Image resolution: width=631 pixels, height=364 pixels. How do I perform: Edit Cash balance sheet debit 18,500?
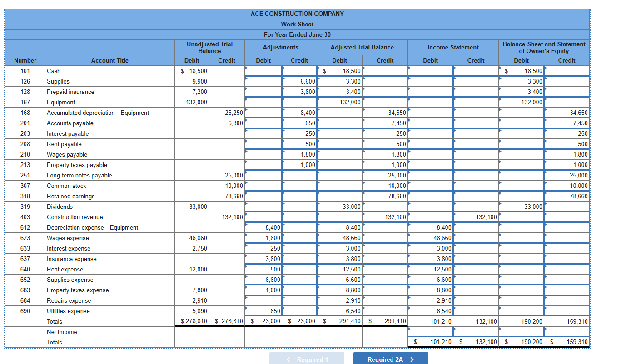pos(521,71)
